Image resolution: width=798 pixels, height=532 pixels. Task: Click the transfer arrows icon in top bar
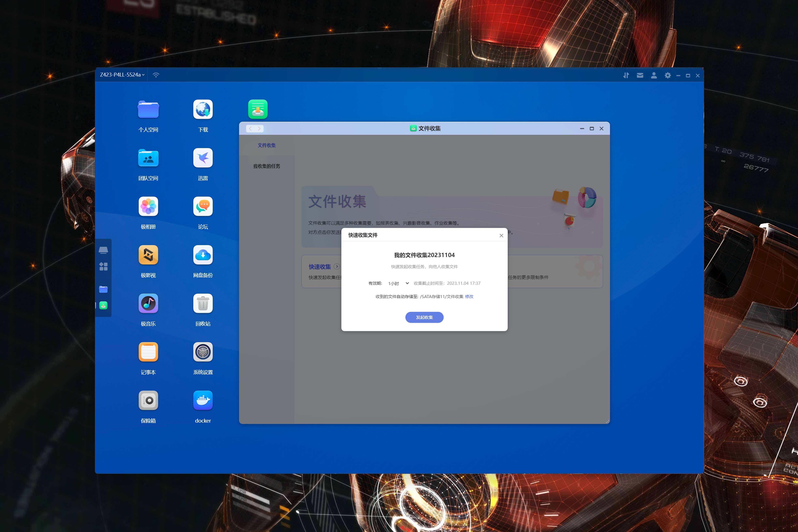(626, 75)
